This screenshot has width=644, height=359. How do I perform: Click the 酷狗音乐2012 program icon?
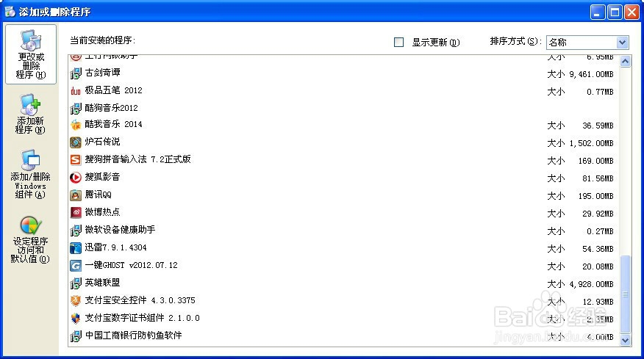76,109
